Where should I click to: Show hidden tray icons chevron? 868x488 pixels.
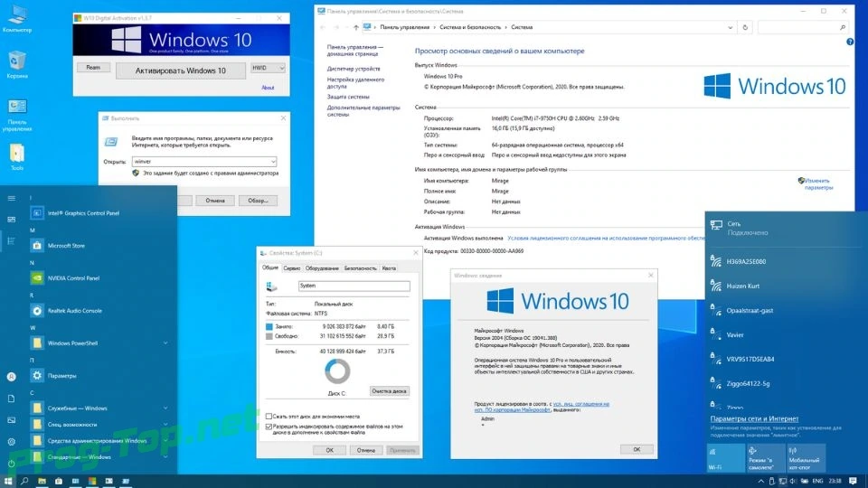tap(760, 482)
